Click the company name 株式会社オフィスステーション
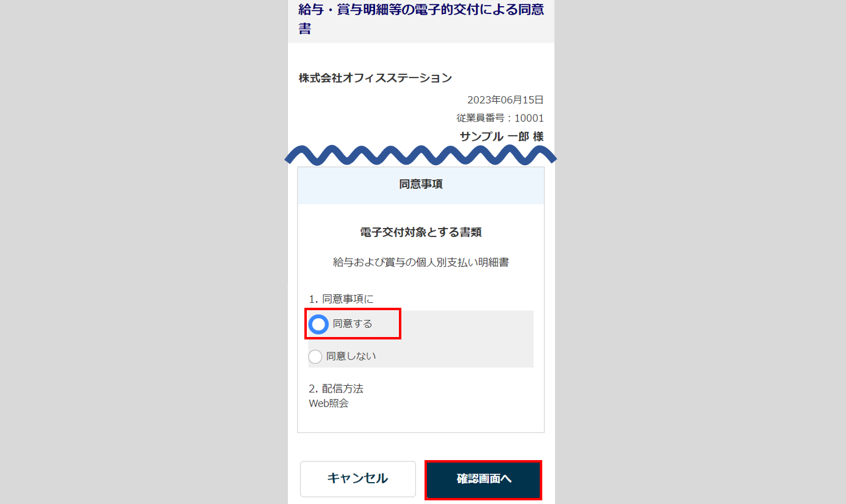Screen dimensions: 846x504 point(375,78)
